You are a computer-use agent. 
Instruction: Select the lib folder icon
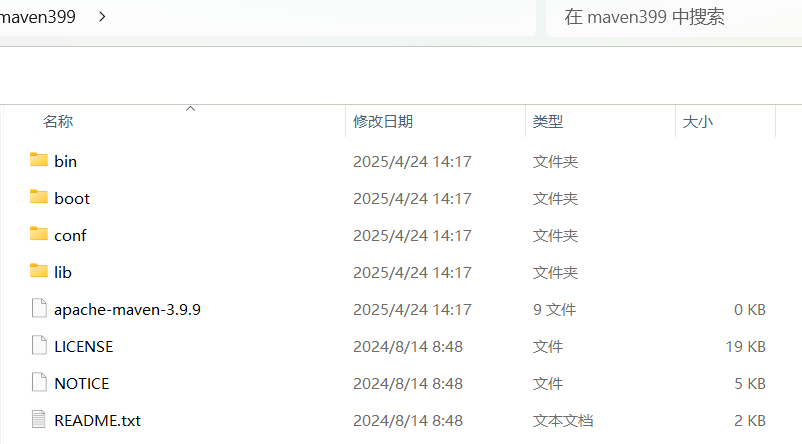point(39,271)
